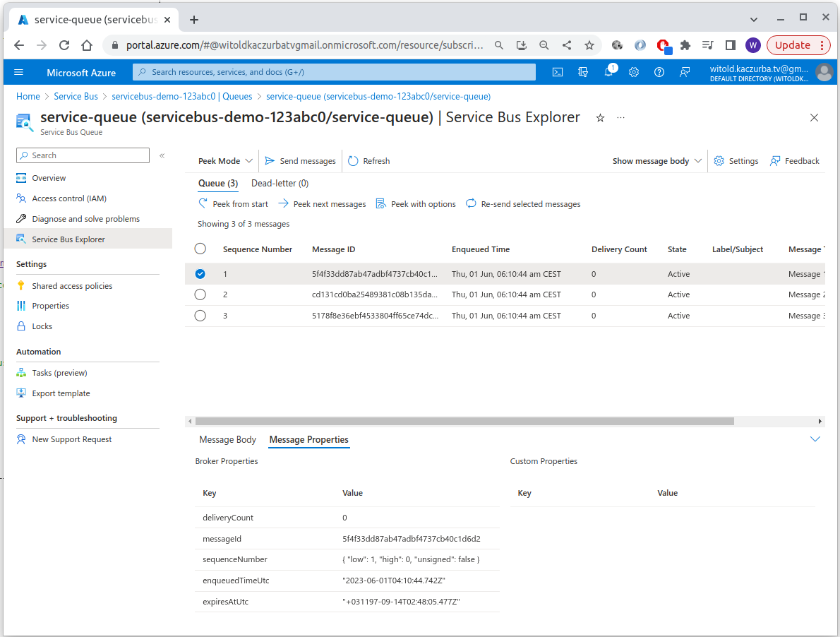The height and width of the screenshot is (637, 840).
Task: Open header feedback icon
Action: tap(685, 72)
